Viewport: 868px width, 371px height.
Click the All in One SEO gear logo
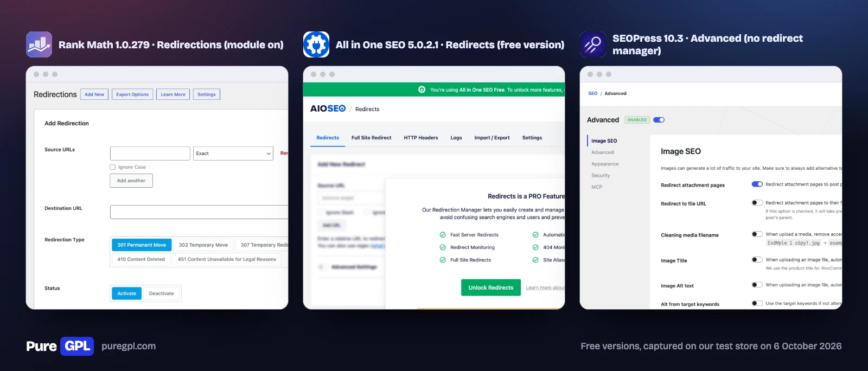[316, 44]
